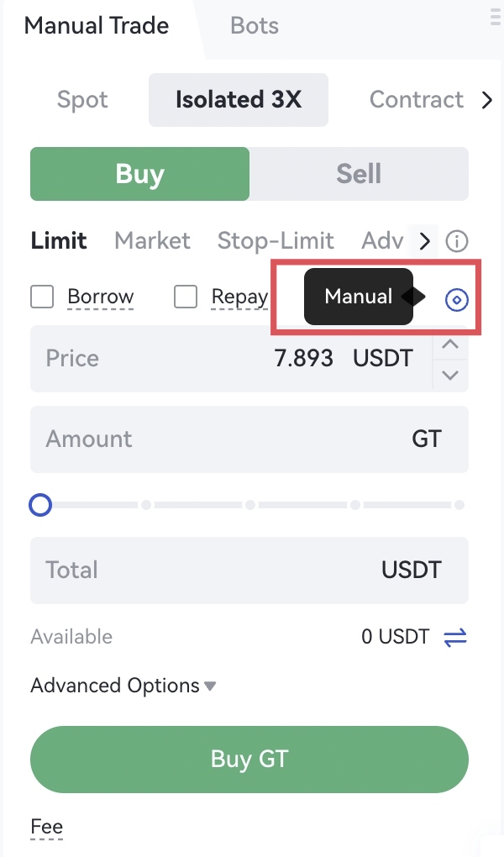Select the Spot trading tab
This screenshot has width=504, height=857.
(82, 100)
